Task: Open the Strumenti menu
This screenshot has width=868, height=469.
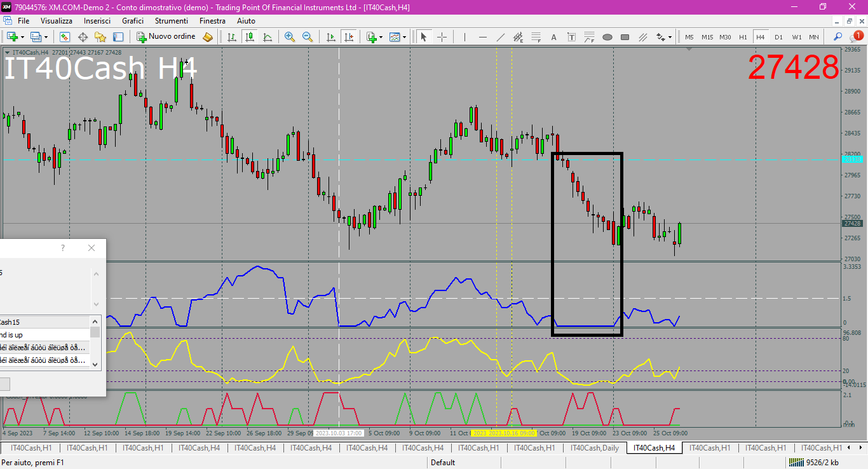Action: click(172, 21)
